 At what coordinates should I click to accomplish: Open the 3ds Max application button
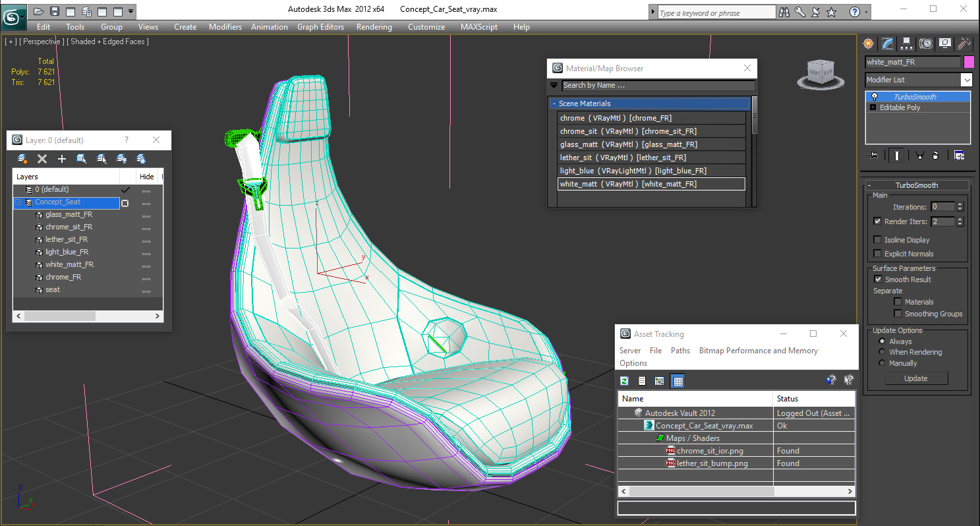[13, 16]
